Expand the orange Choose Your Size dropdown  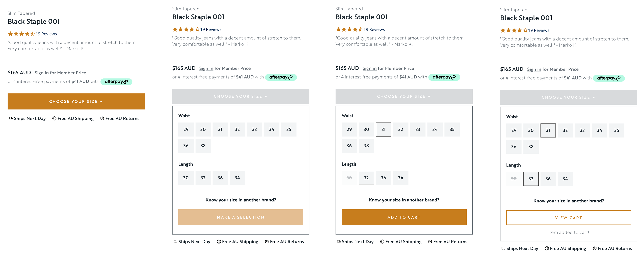(x=76, y=102)
